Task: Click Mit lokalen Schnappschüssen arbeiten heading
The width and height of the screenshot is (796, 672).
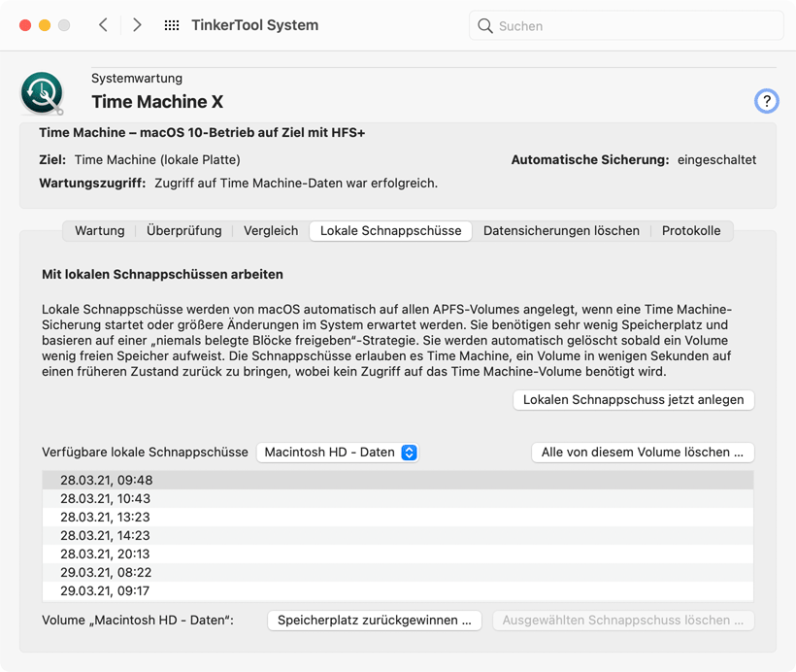Action: 162,274
